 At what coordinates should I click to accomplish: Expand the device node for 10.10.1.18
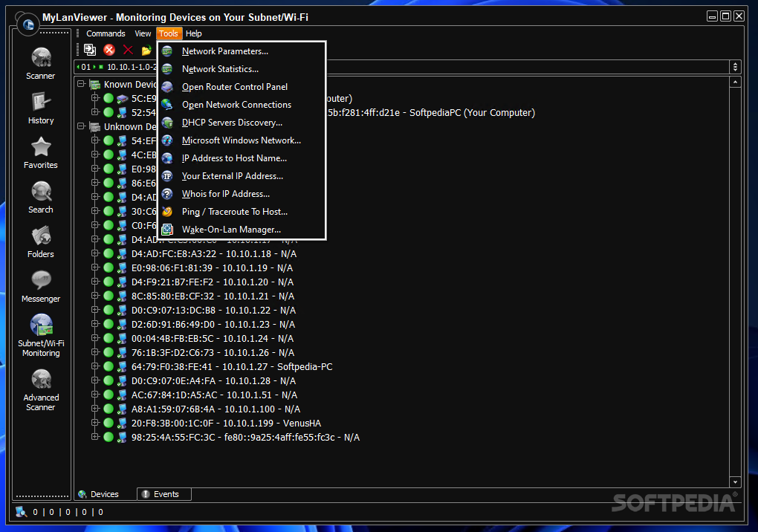click(95, 253)
